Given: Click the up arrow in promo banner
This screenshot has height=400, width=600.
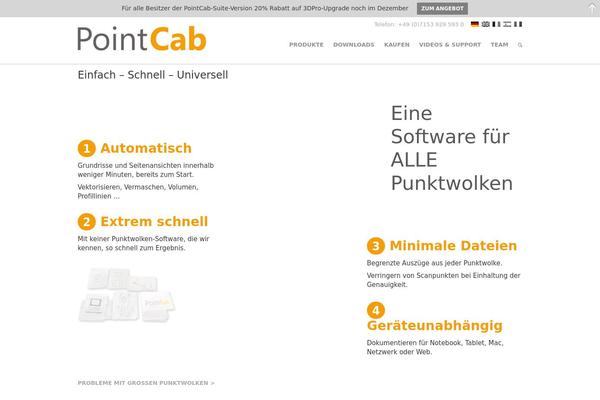Looking at the screenshot, I should tap(592, 8).
